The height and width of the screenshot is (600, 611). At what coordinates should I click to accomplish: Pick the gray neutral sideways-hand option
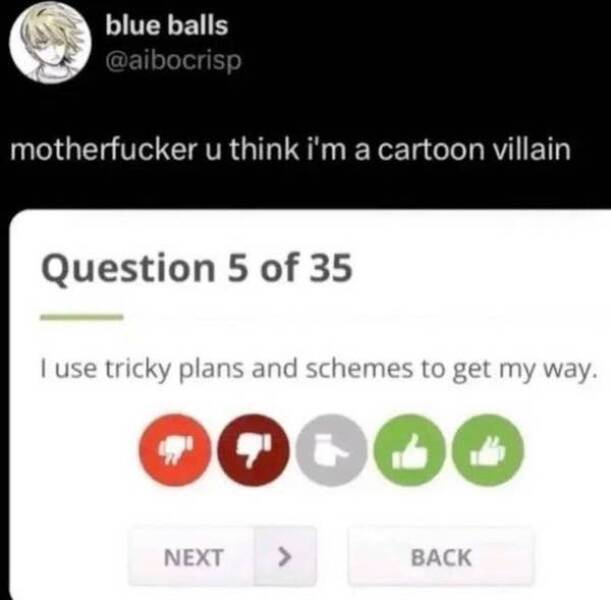(x=332, y=450)
